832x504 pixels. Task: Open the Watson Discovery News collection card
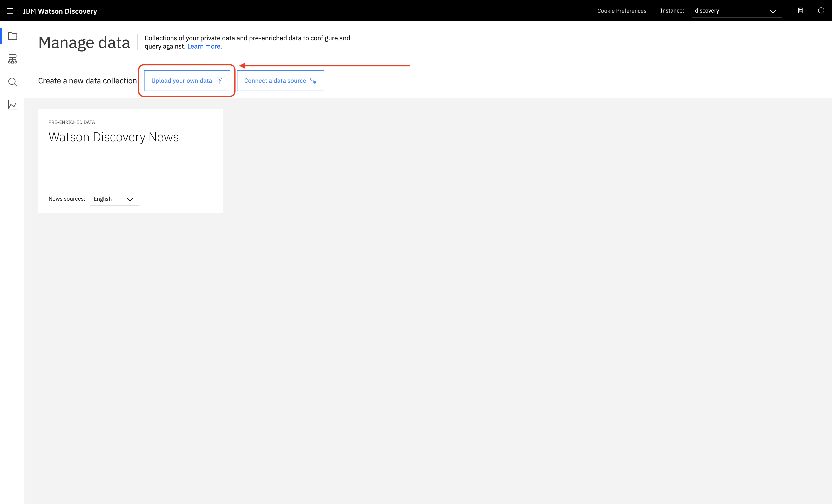point(114,137)
